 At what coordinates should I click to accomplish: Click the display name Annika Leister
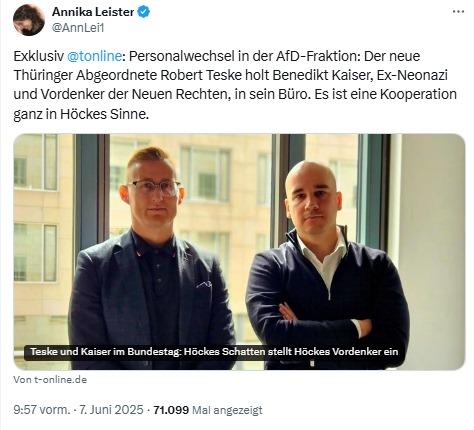[x=93, y=12]
